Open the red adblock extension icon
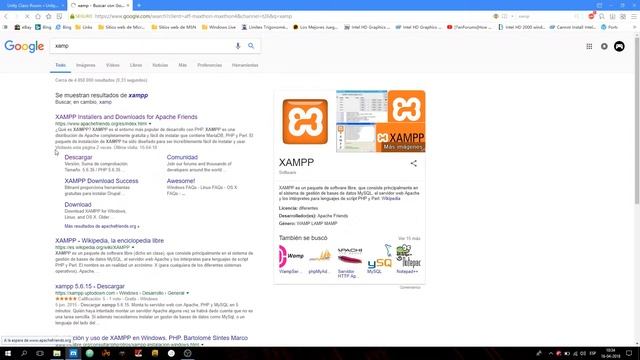This screenshot has height=360, width=640. point(591,16)
